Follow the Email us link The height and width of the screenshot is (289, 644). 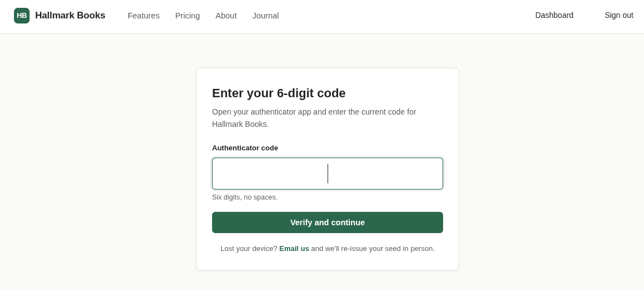pyautogui.click(x=294, y=249)
